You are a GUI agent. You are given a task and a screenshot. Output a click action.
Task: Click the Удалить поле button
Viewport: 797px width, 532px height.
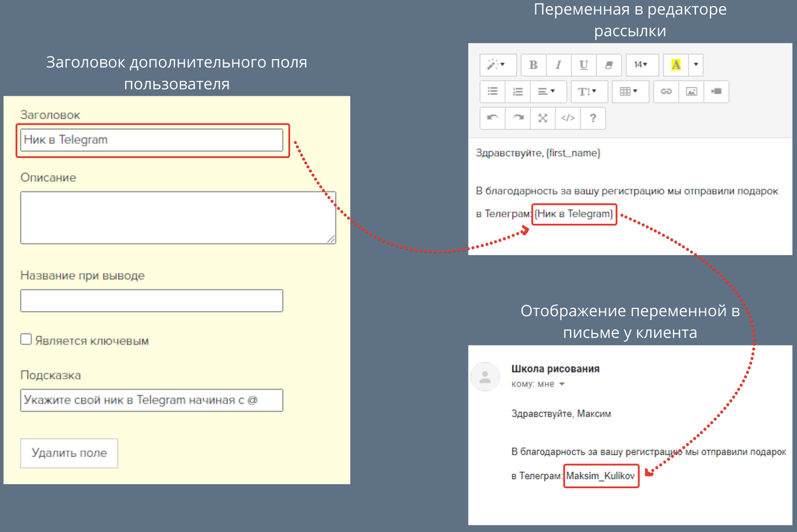pyautogui.click(x=69, y=453)
